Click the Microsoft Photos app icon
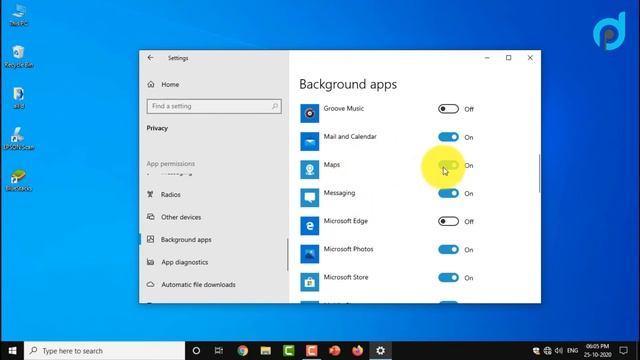 (310, 254)
